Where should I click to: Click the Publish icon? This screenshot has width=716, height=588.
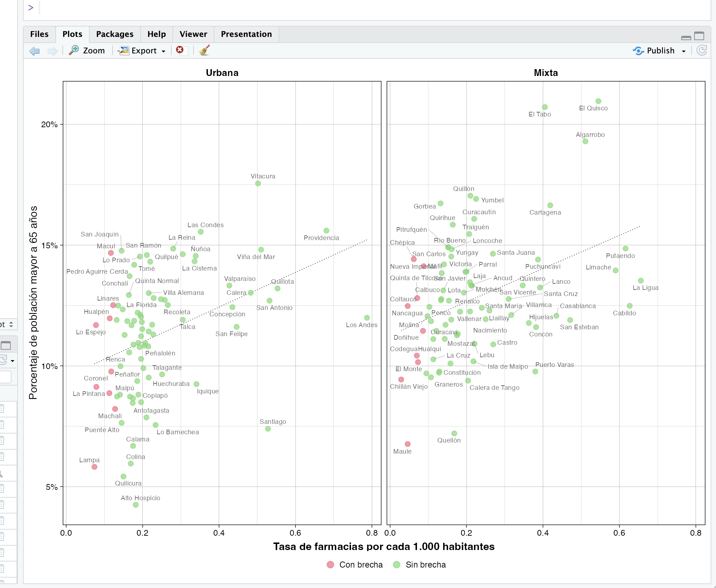pos(638,51)
